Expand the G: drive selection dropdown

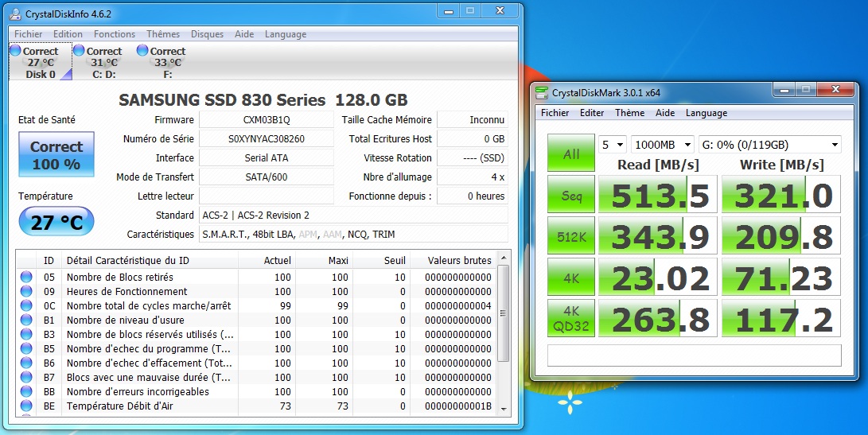pyautogui.click(x=769, y=145)
